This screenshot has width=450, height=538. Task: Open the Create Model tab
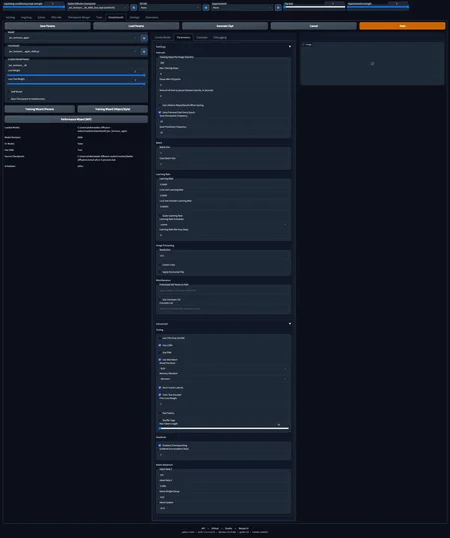click(x=163, y=37)
